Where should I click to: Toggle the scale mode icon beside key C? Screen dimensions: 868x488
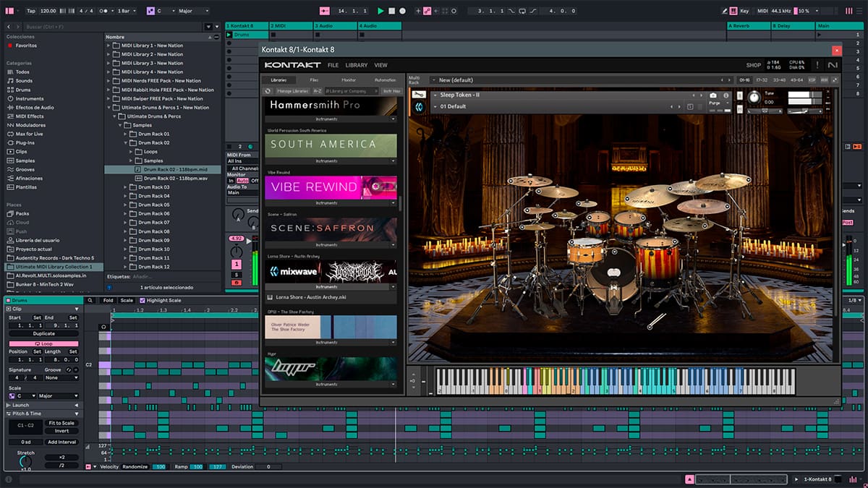click(150, 11)
